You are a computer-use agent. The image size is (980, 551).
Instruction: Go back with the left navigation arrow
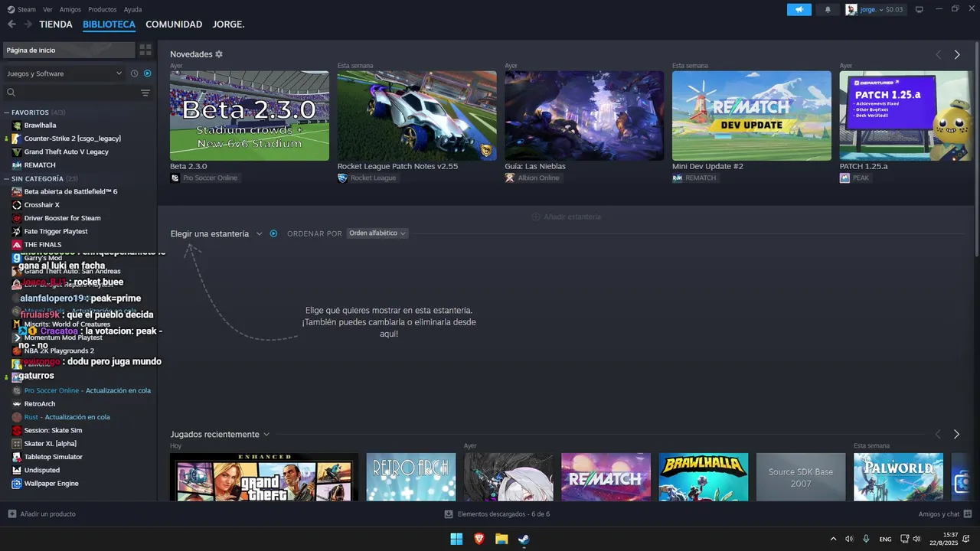11,24
